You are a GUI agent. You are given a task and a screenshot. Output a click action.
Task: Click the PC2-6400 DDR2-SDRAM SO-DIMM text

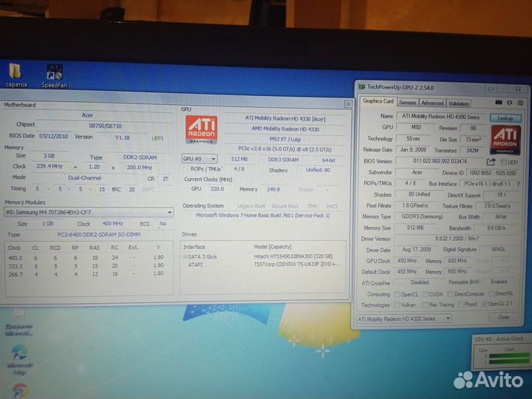[99, 234]
